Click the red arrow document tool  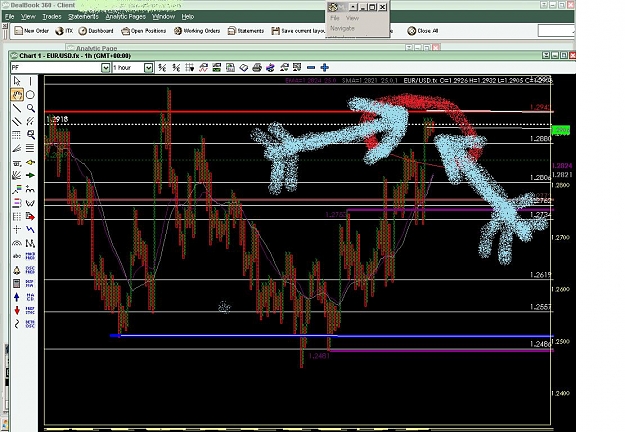30,216
